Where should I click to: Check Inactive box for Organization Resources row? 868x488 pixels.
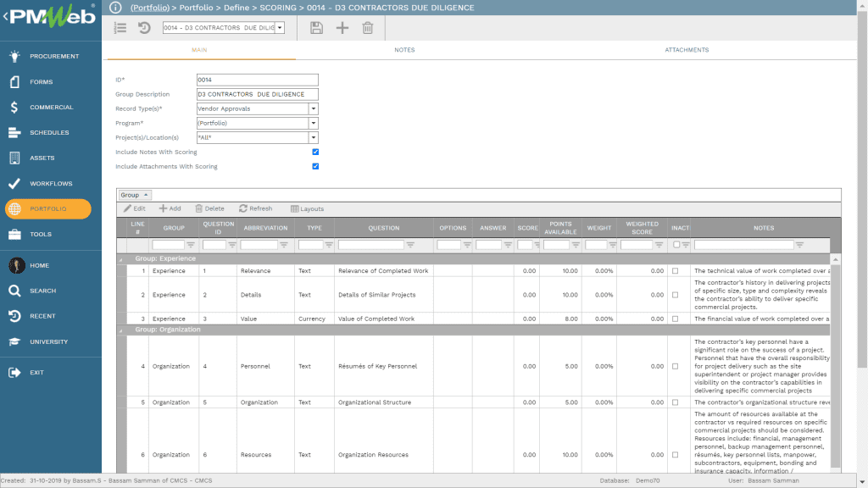click(675, 455)
